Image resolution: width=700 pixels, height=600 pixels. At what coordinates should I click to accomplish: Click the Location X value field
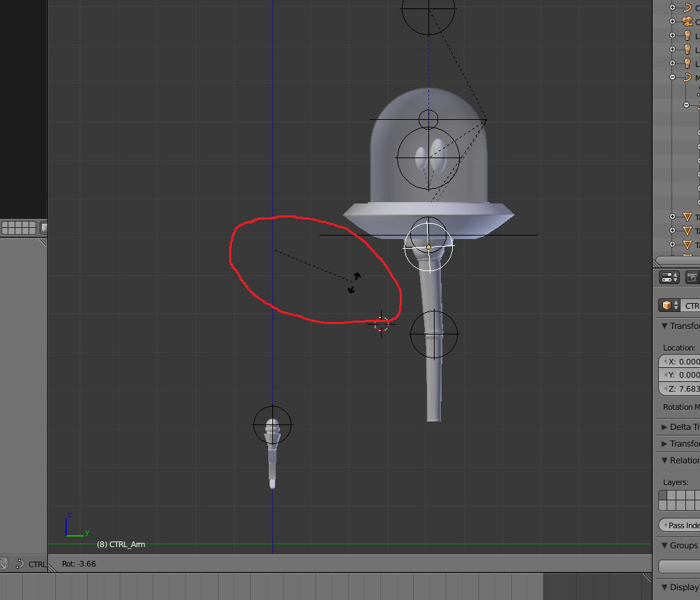(679, 362)
